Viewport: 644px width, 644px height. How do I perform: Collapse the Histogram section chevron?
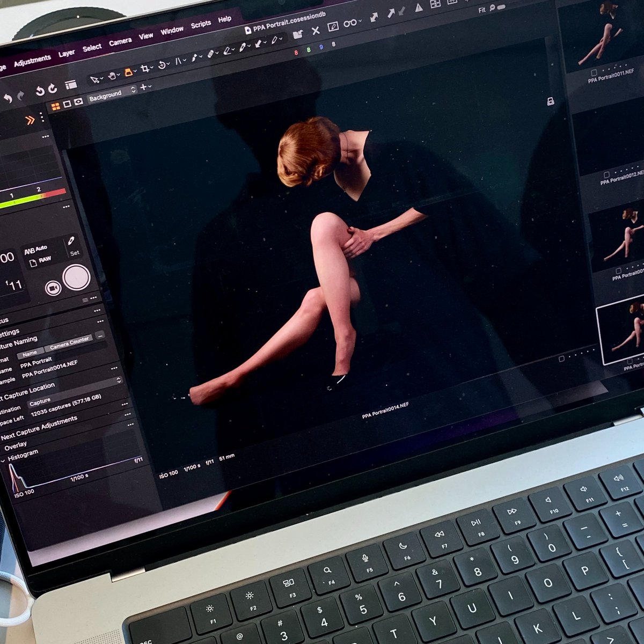[3, 460]
